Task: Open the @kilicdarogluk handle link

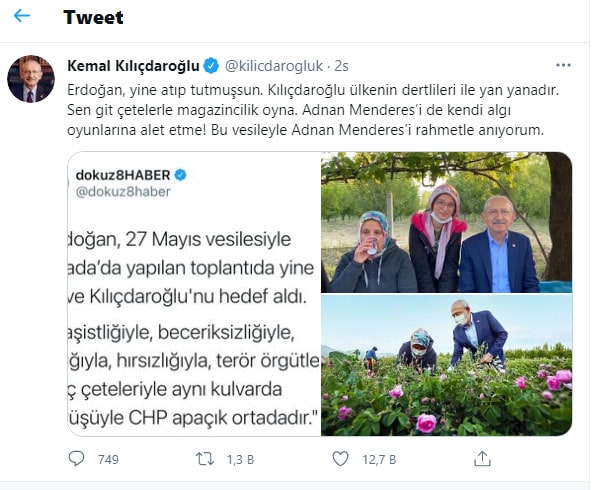Action: pos(274,66)
